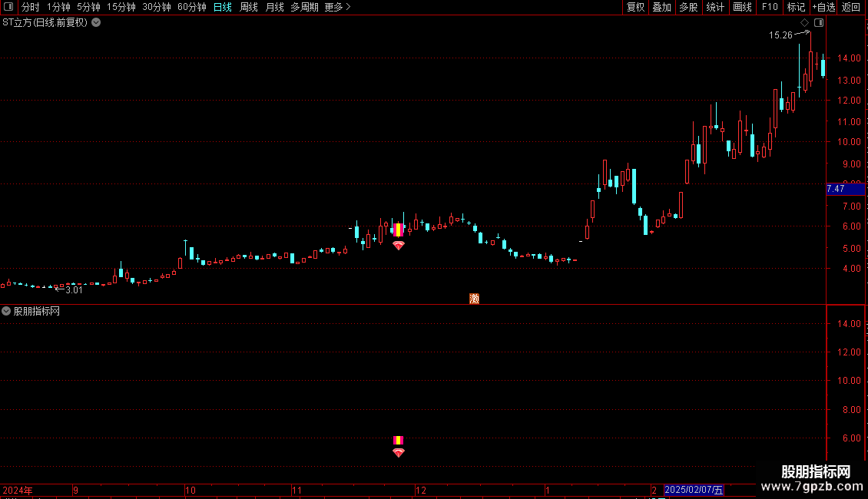This screenshot has width=868, height=499.
Task: Expand dropdown beside 股朋指标网 indicator
Action: (6, 312)
